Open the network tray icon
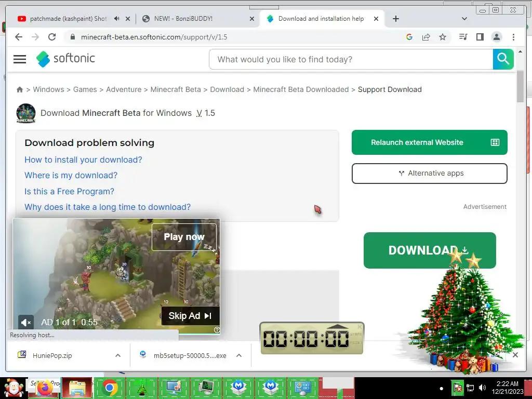 click(x=470, y=388)
